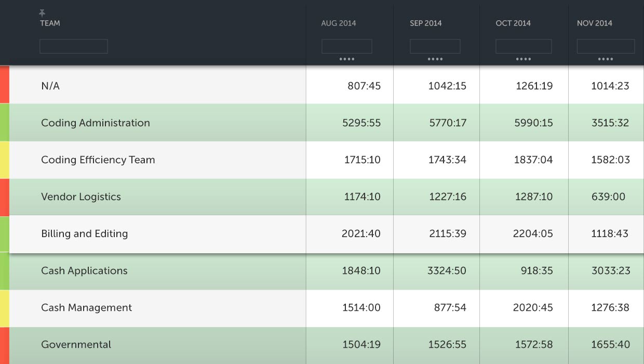Click the NOV 2014 column header
Viewport: 644px width, 364px height.
point(594,23)
